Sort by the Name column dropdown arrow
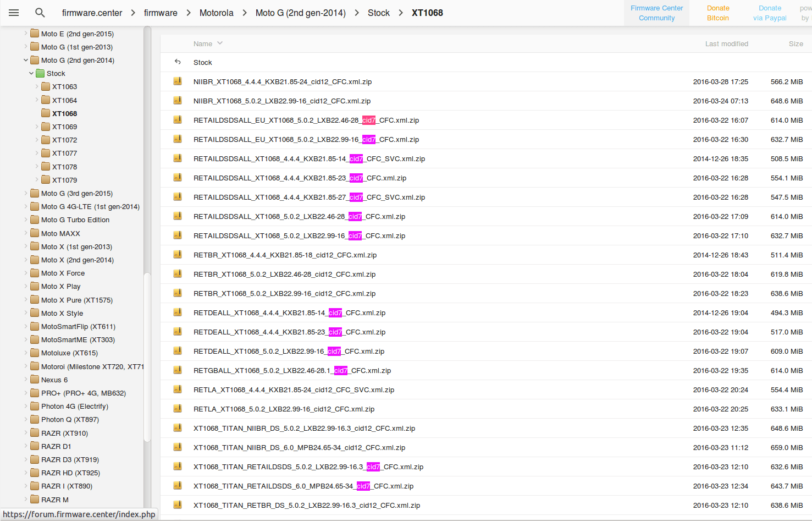This screenshot has height=521, width=812. point(220,43)
